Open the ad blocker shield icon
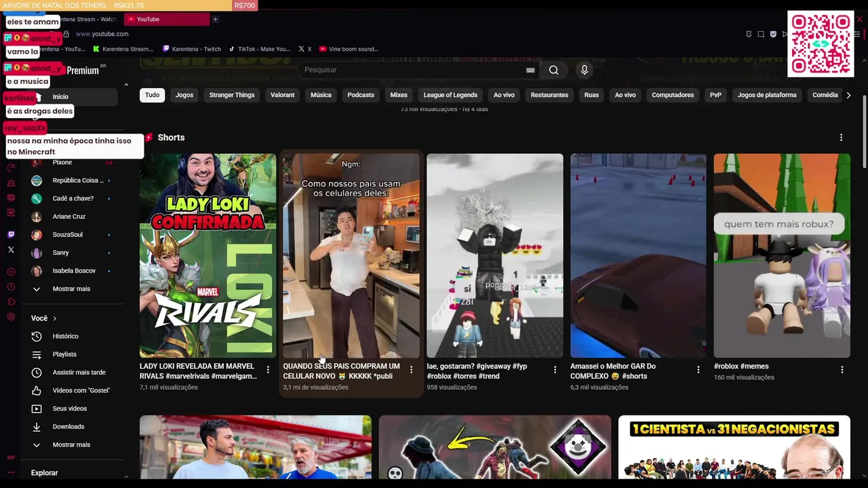Image resolution: width=868 pixels, height=488 pixels. coord(773,34)
